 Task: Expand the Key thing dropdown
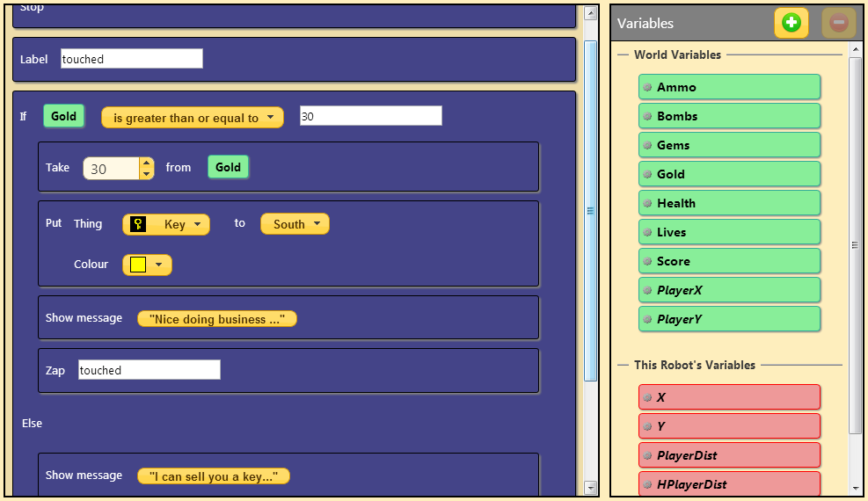pos(197,224)
